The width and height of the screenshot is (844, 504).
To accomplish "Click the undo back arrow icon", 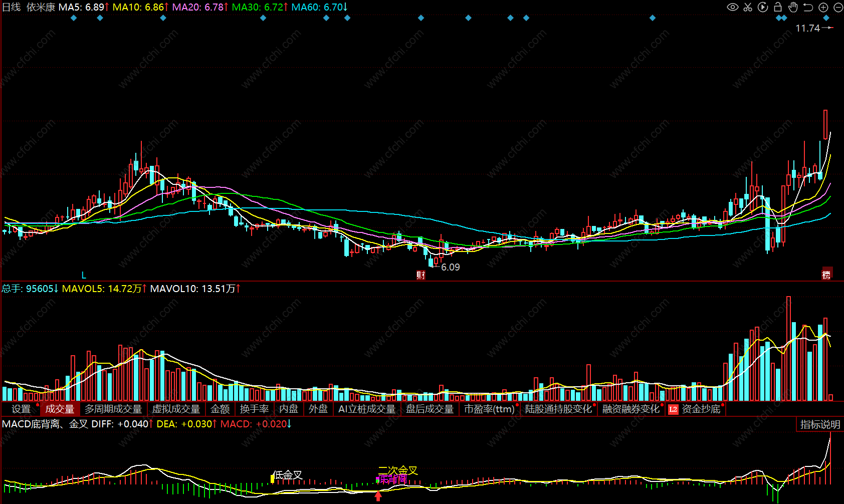I will [808, 7].
